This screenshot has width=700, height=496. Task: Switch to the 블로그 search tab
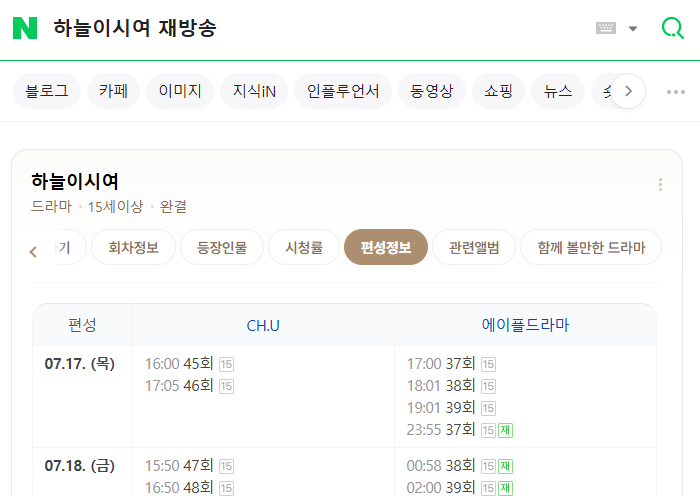[x=47, y=91]
